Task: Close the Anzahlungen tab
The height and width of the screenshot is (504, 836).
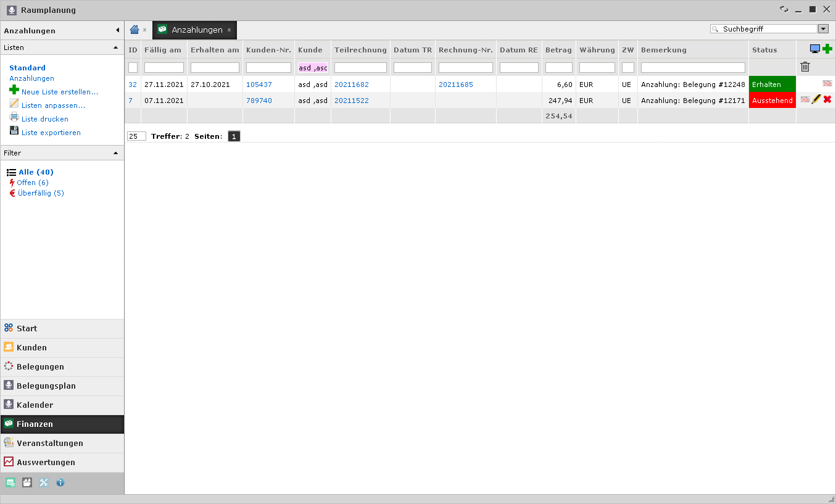Action: click(x=229, y=30)
